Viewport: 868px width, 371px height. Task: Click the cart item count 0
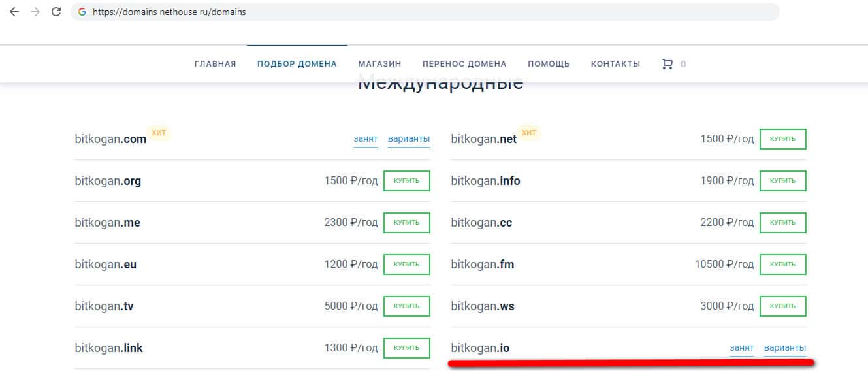click(683, 64)
